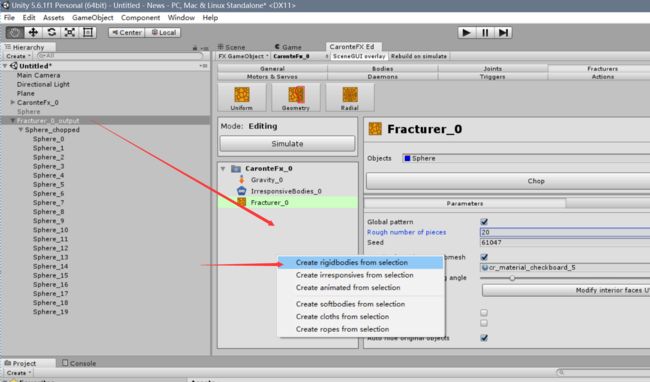Switch to the Console tab
Screen dimensions: 650x382
coord(79,363)
